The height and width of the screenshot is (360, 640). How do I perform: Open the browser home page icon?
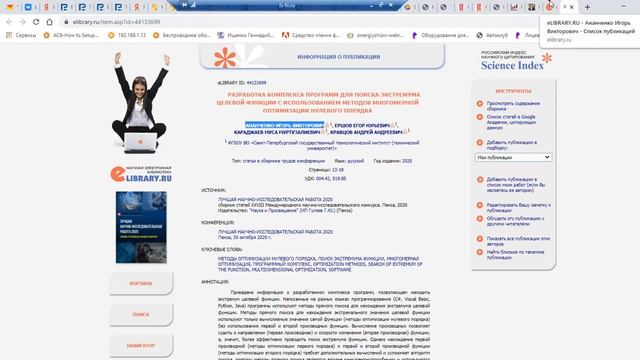49,22
